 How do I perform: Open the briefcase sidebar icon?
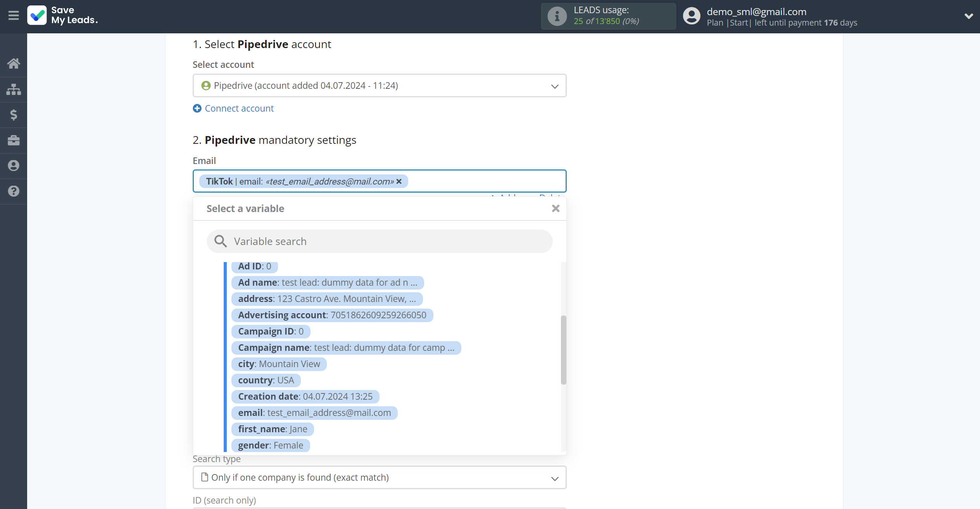coord(14,140)
